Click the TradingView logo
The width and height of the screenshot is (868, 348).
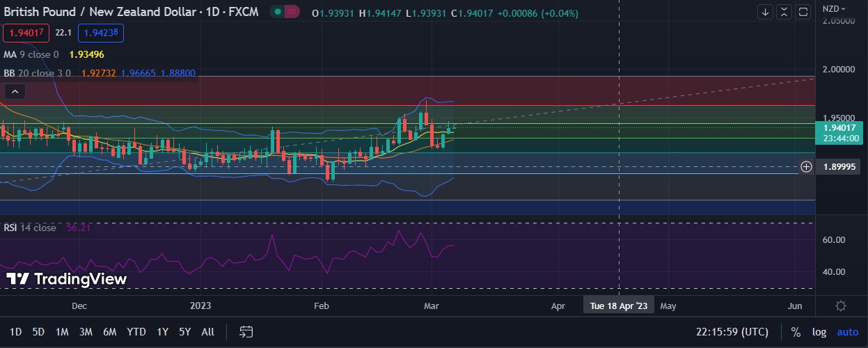[67, 279]
